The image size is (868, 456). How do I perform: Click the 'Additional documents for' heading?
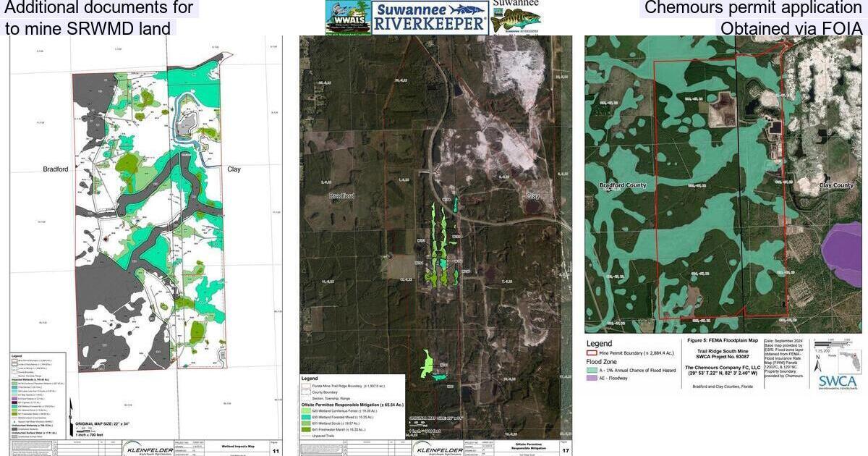tap(99, 9)
